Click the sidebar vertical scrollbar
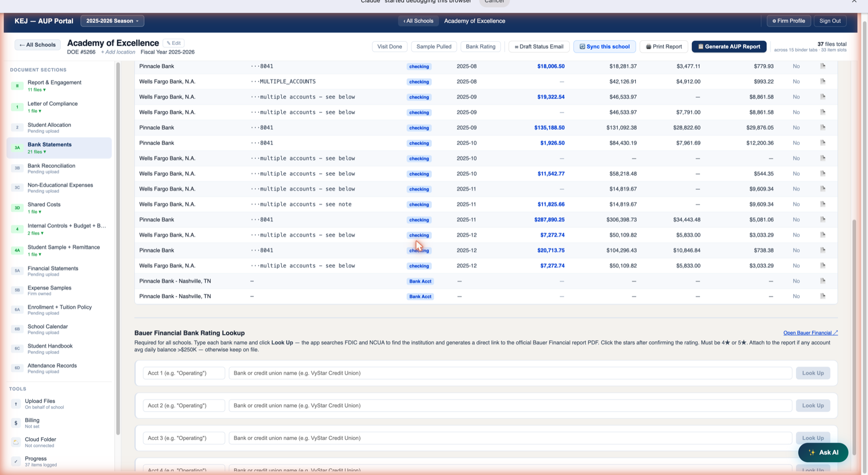Image resolution: width=868 pixels, height=475 pixels. pos(118,248)
